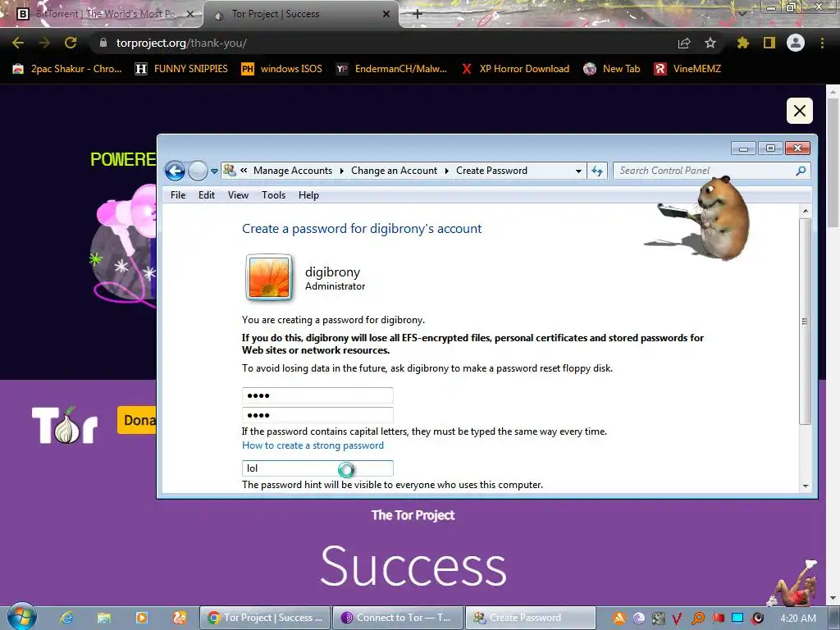Open recent pages dropdown next to forward button
Screen dimensions: 840x630
coord(214,171)
